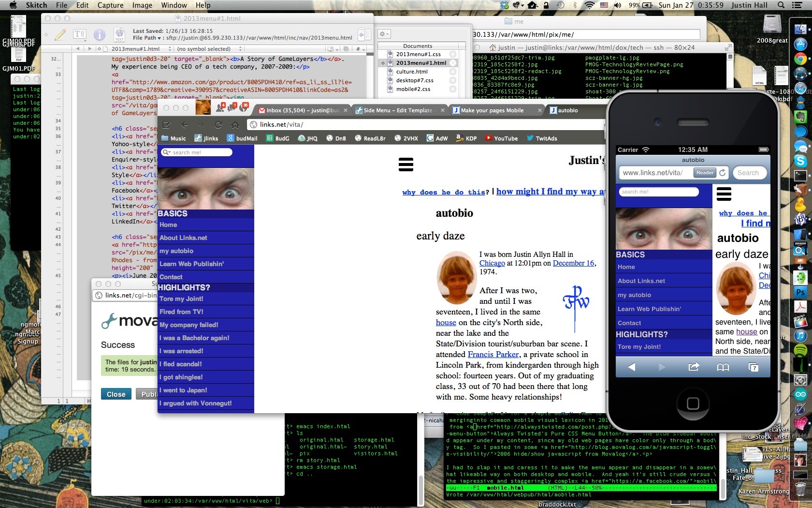The width and height of the screenshot is (812, 508).
Task: Tap the iPhone Safari Search field
Action: pyautogui.click(x=750, y=173)
